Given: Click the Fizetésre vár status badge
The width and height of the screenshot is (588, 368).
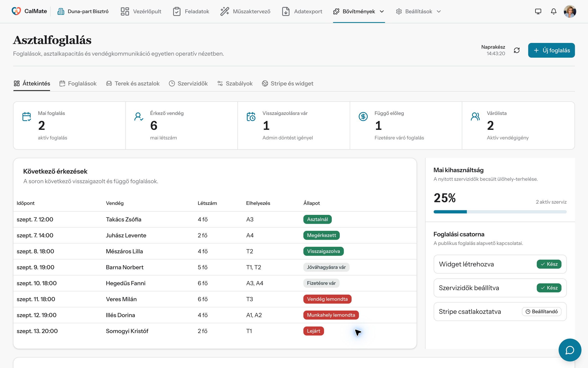Looking at the screenshot, I should [321, 283].
